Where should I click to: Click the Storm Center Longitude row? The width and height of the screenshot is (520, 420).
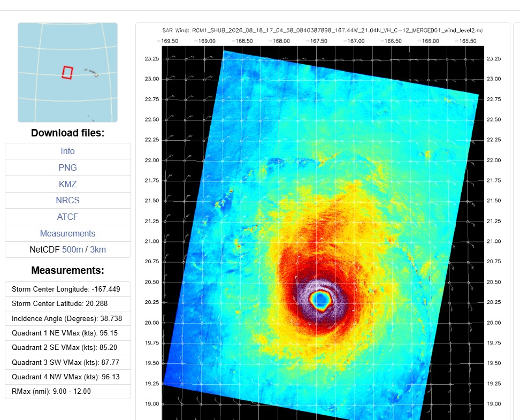coord(68,289)
